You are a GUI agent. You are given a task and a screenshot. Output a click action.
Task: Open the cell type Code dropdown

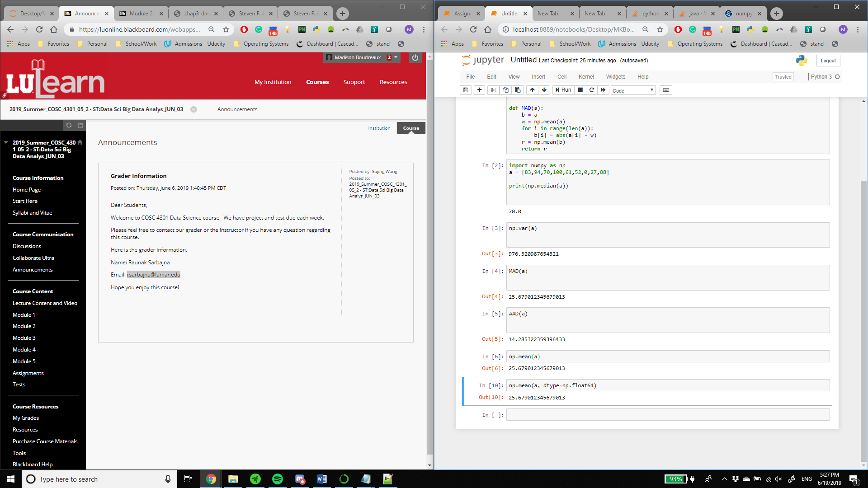click(x=633, y=90)
